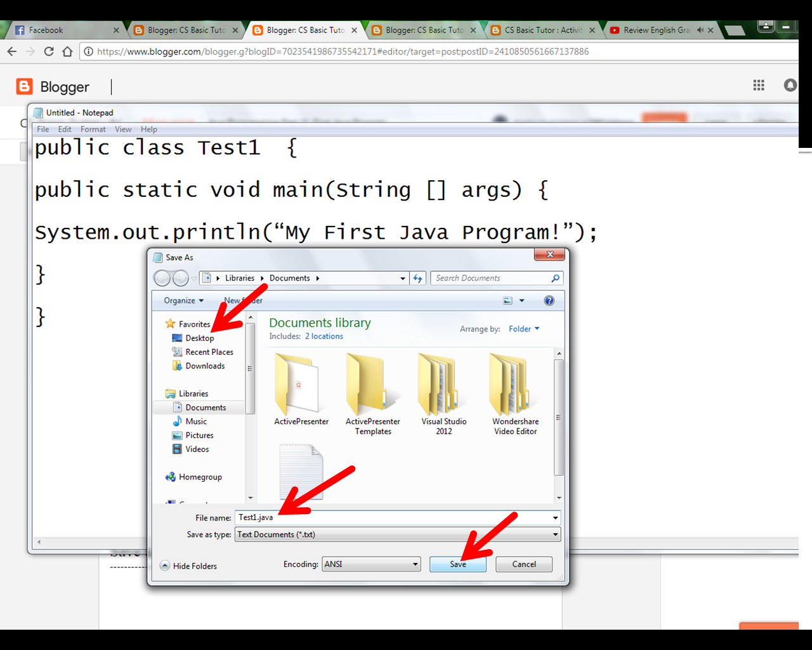Image resolution: width=812 pixels, height=650 pixels.
Task: Click the orange Blogger B logo
Action: (x=23, y=86)
